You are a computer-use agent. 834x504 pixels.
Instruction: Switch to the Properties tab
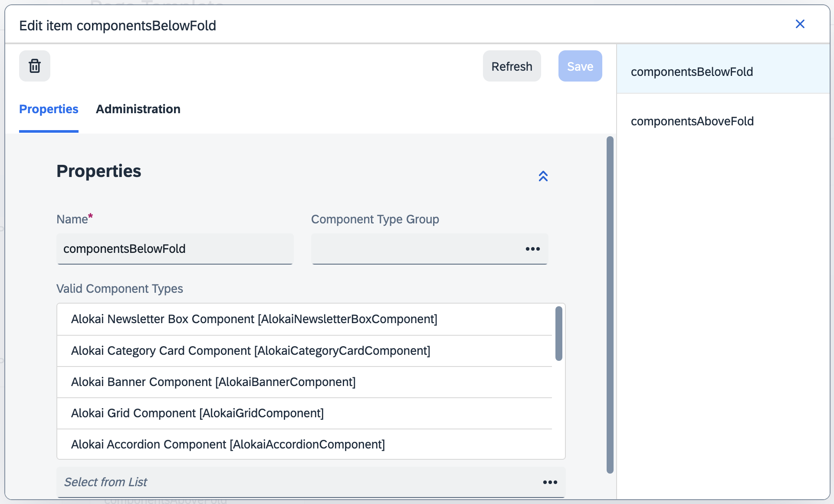point(48,109)
